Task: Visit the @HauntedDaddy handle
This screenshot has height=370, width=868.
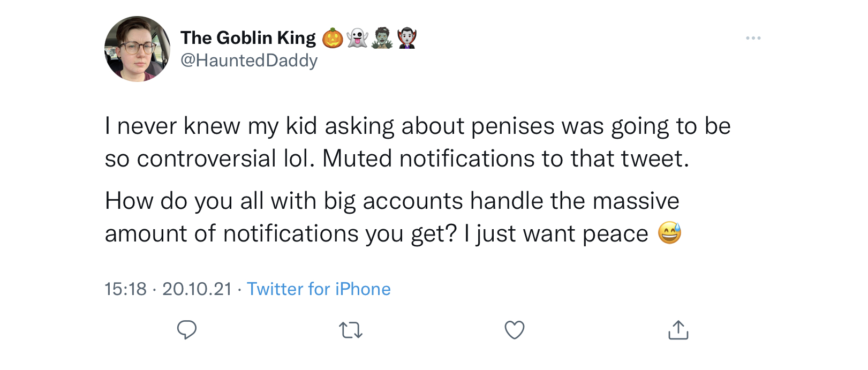Action: tap(249, 61)
